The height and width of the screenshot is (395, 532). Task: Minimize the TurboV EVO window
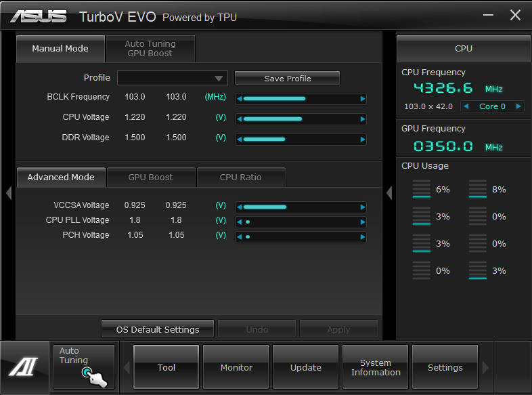coord(488,15)
